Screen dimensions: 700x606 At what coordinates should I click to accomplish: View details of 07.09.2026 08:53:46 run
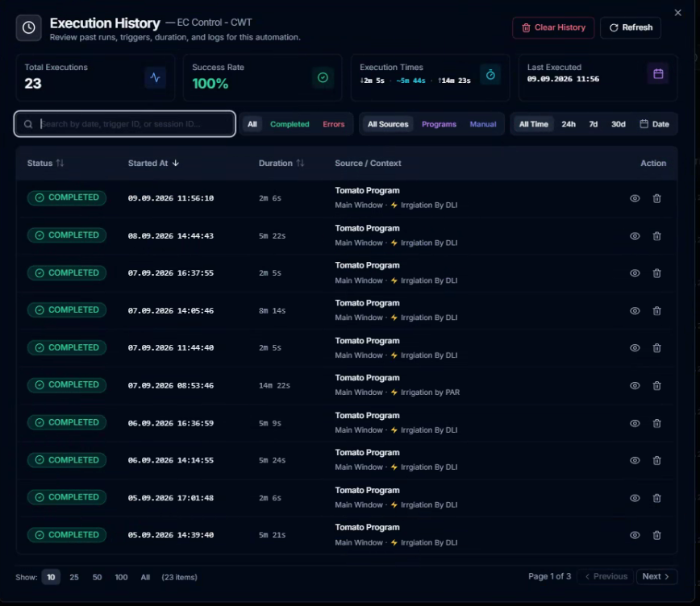click(635, 385)
